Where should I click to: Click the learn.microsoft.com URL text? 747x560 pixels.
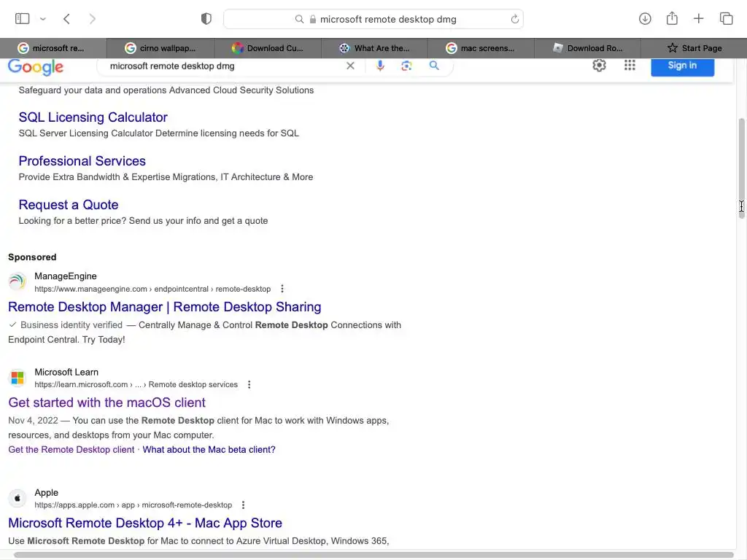pyautogui.click(x=136, y=385)
